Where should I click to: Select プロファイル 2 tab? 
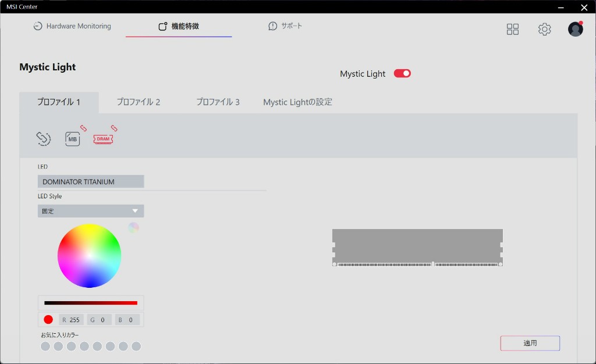[x=139, y=102]
